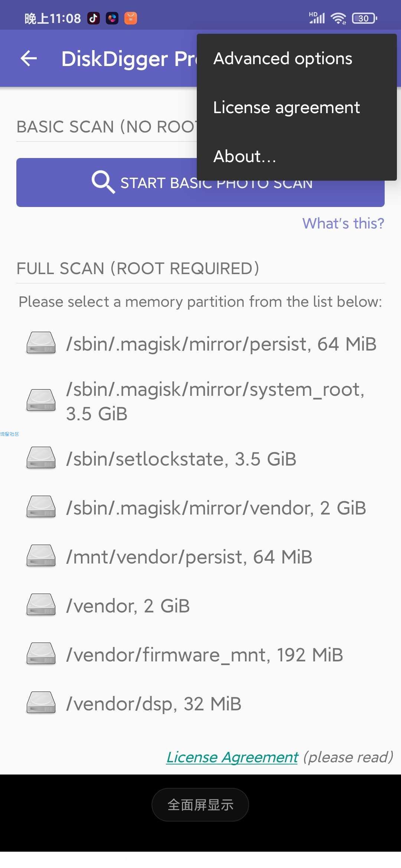Image resolution: width=401 pixels, height=868 pixels.
Task: Tap the TikTok notification icon in status bar
Action: click(93, 18)
